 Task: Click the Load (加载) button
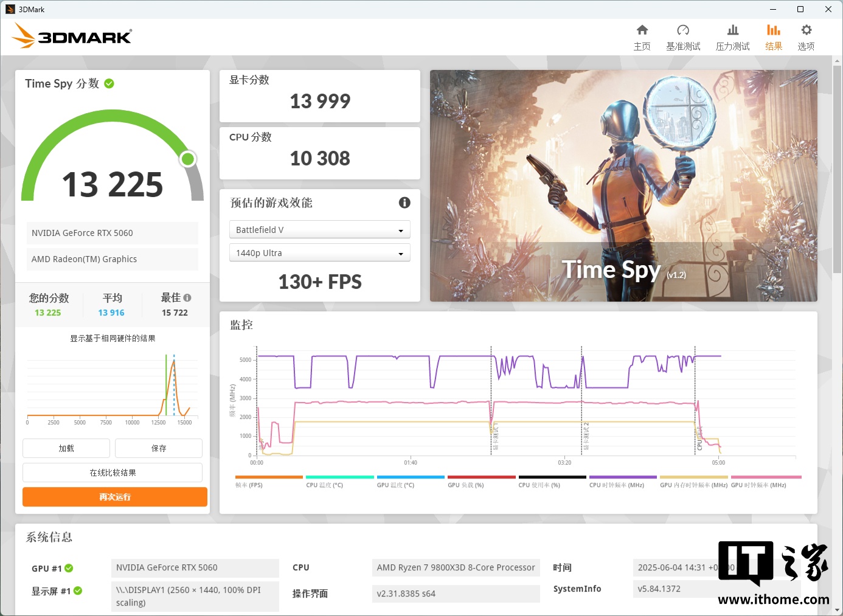tap(66, 448)
